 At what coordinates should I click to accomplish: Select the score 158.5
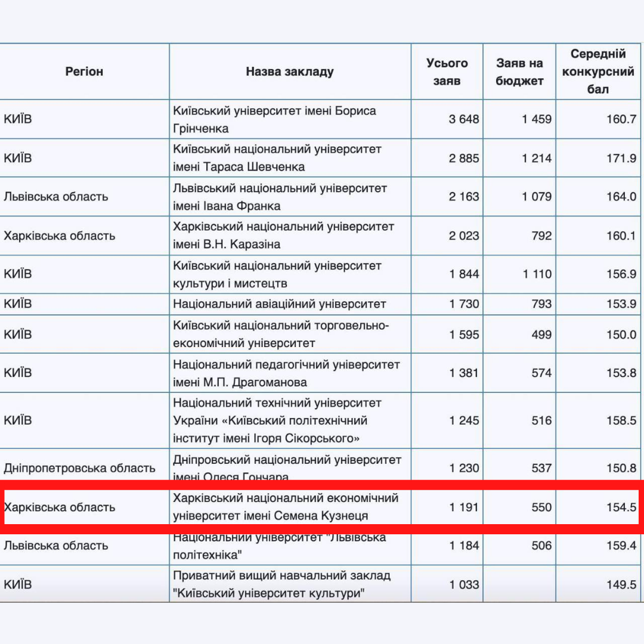(621, 420)
